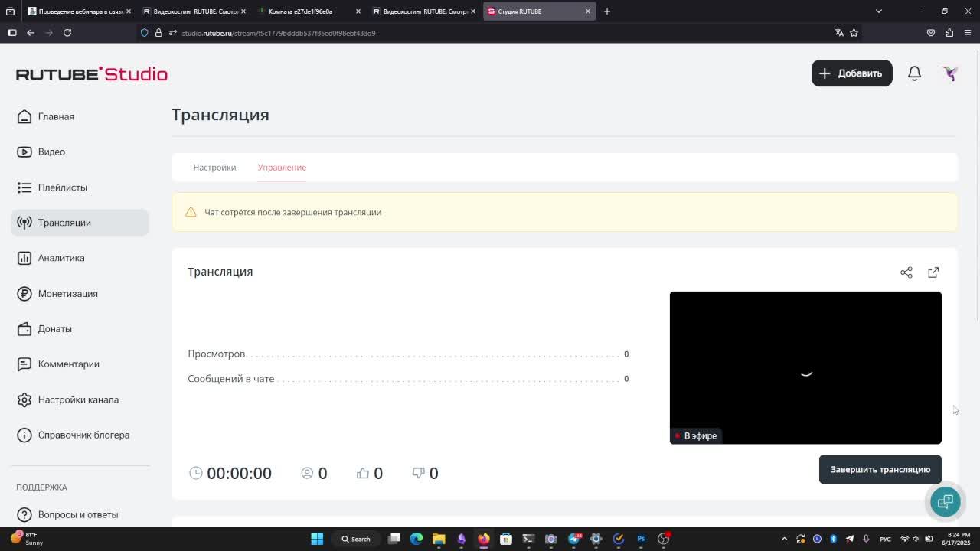Click the Добавить button
The width and height of the screenshot is (980, 551).
tap(851, 73)
